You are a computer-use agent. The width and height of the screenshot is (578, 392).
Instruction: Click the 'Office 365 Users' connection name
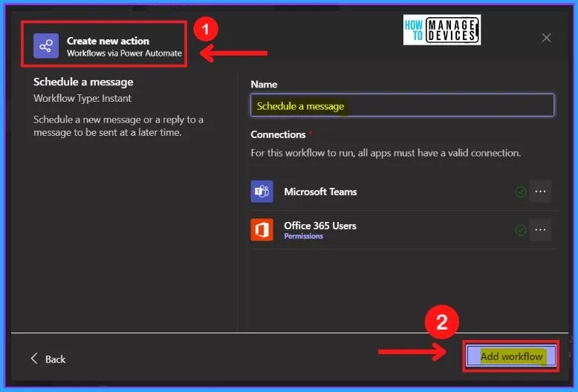point(320,226)
